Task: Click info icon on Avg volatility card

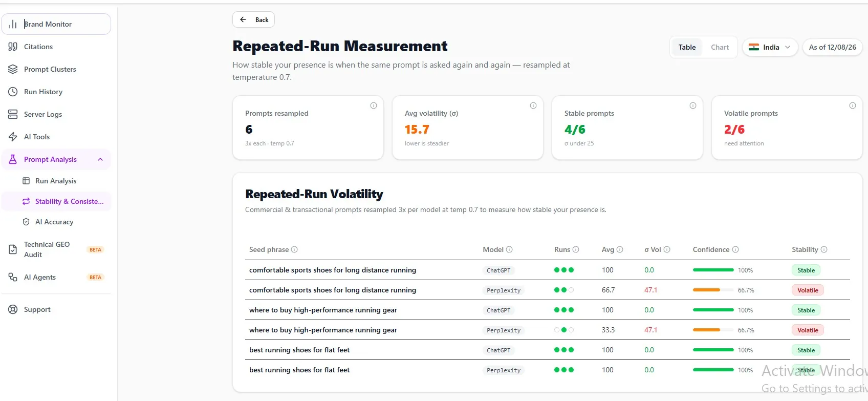Action: click(533, 105)
